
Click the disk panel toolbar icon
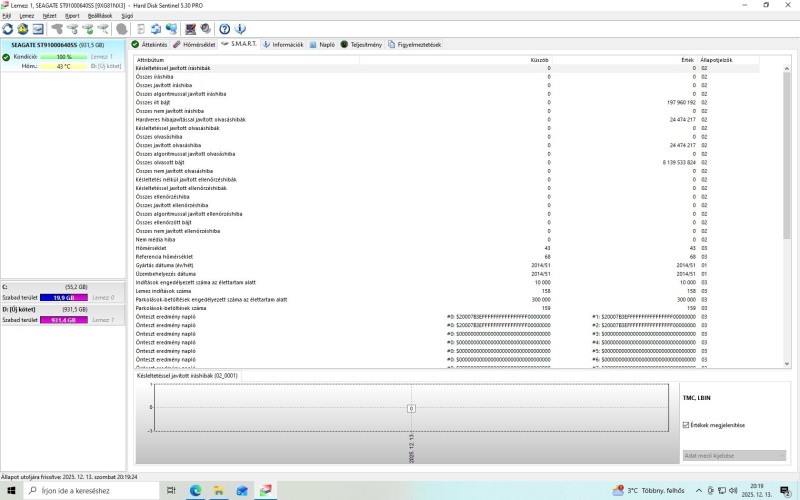pyautogui.click(x=38, y=29)
